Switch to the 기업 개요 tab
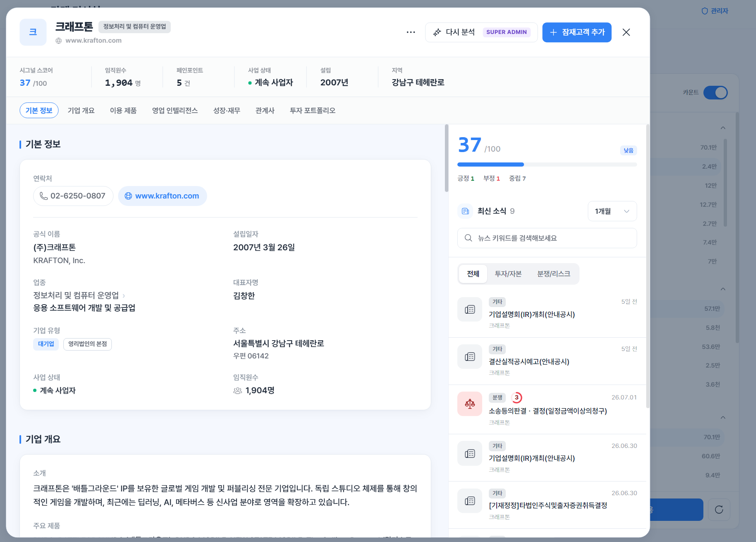 (81, 111)
